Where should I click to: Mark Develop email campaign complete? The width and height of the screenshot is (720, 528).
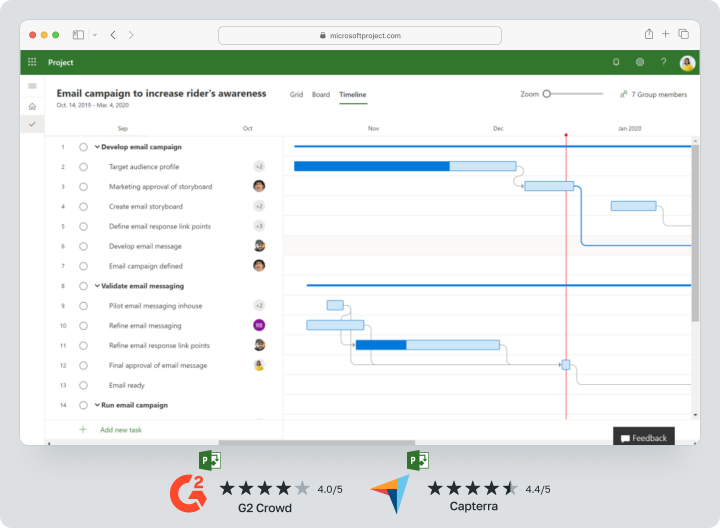point(83,147)
